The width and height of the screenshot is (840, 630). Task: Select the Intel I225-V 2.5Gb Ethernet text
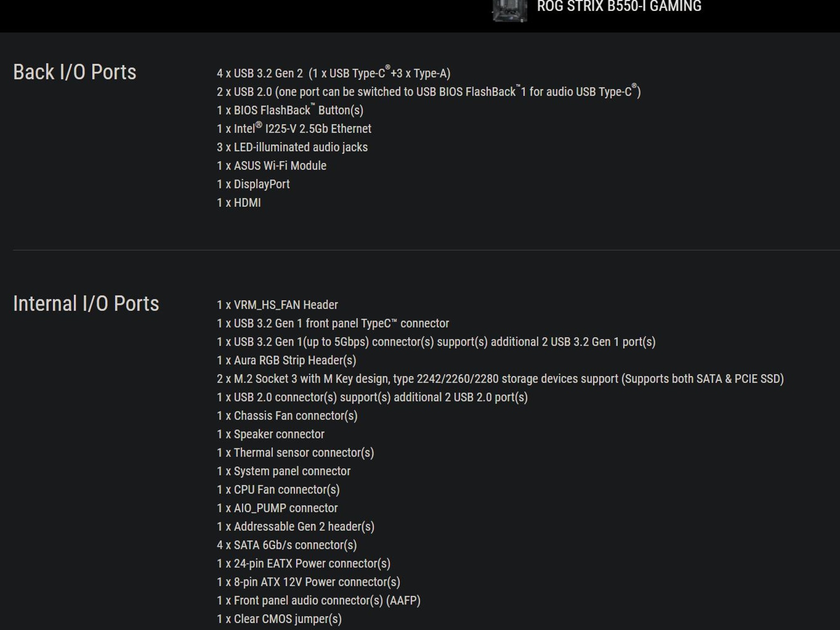tap(294, 129)
